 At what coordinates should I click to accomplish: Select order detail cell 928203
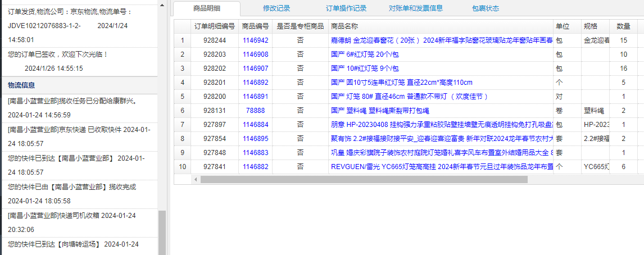215,54
